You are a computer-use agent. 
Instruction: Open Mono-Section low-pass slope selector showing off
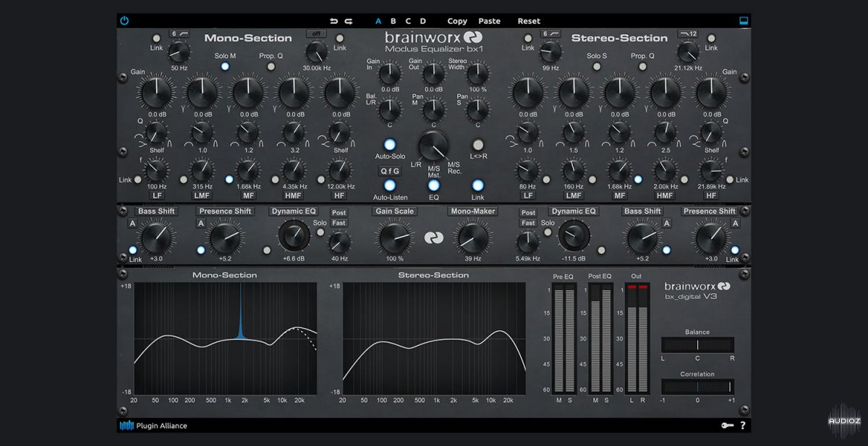pos(316,33)
